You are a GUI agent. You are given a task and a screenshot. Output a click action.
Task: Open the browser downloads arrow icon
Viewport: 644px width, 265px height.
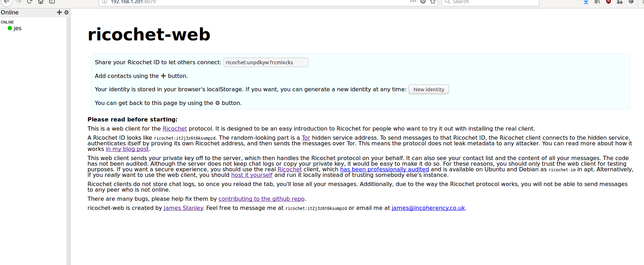point(586,2)
